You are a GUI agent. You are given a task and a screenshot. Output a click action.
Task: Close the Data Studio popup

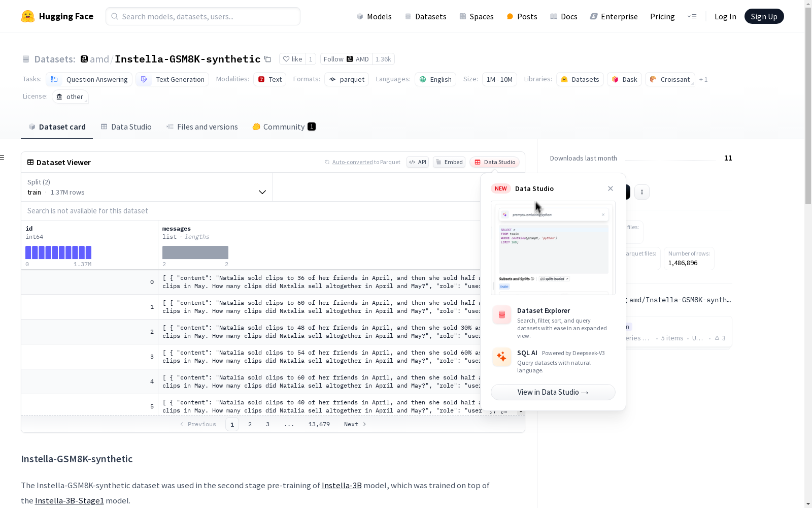click(611, 188)
